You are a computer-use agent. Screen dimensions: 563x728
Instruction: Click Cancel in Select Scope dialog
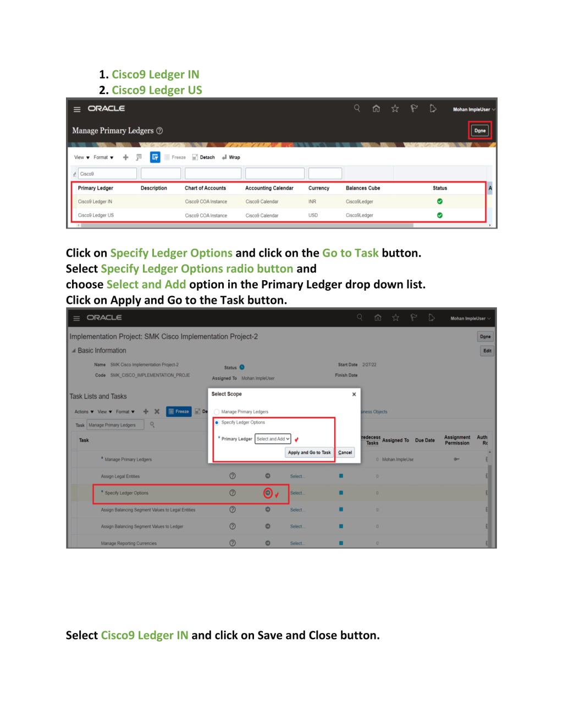pyautogui.click(x=345, y=453)
